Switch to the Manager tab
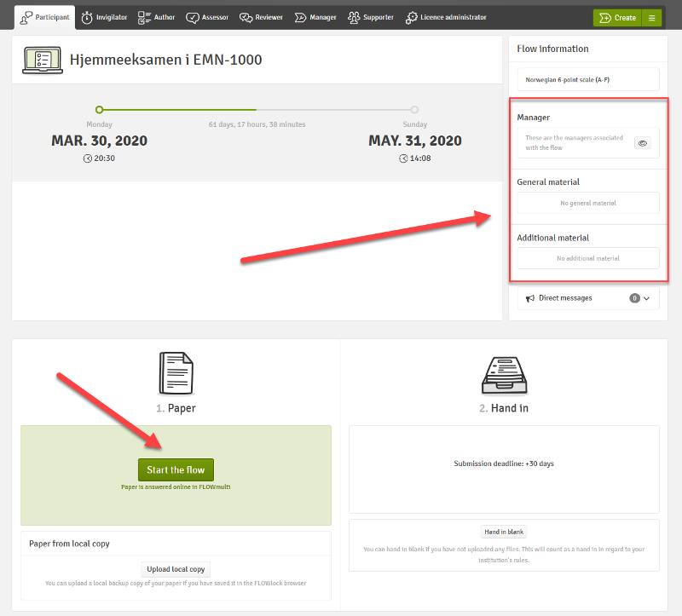682x616 pixels. [x=315, y=16]
